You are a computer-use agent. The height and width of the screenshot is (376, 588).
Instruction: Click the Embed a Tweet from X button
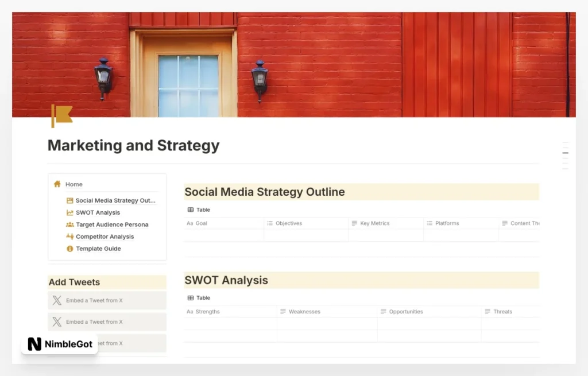107,300
